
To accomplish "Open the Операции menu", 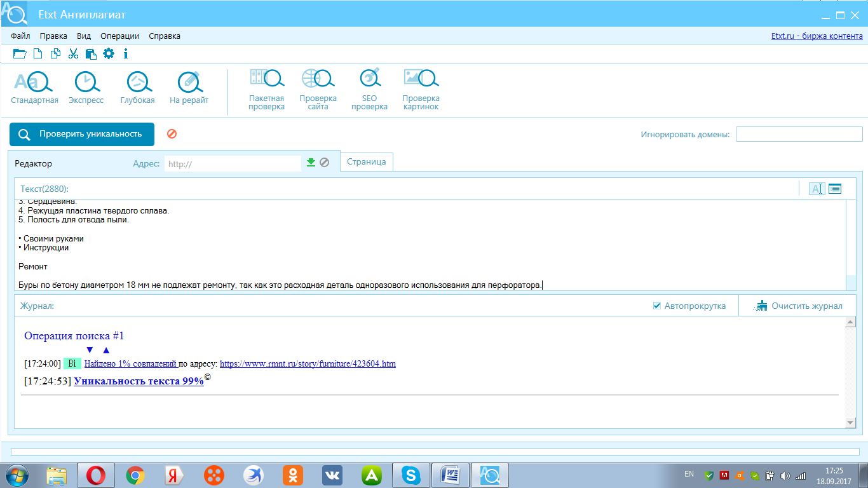I will pyautogui.click(x=119, y=36).
